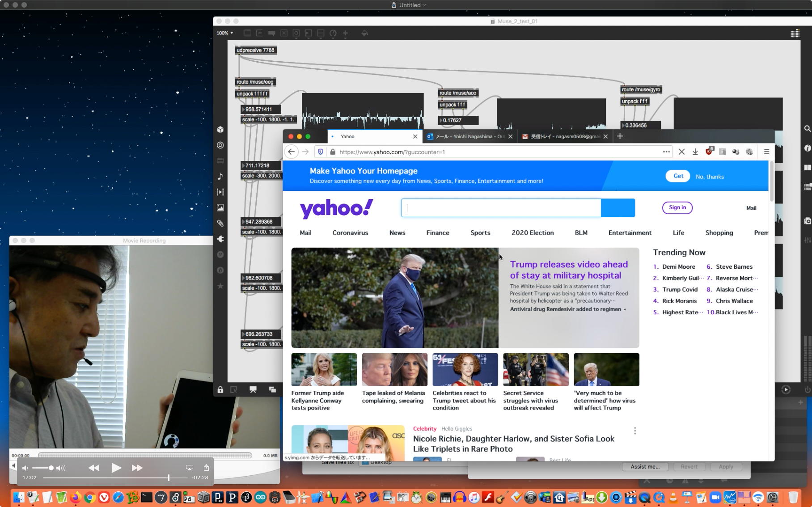The width and height of the screenshot is (812, 507).
Task: Click the Firefox address bar URL
Action: point(392,152)
